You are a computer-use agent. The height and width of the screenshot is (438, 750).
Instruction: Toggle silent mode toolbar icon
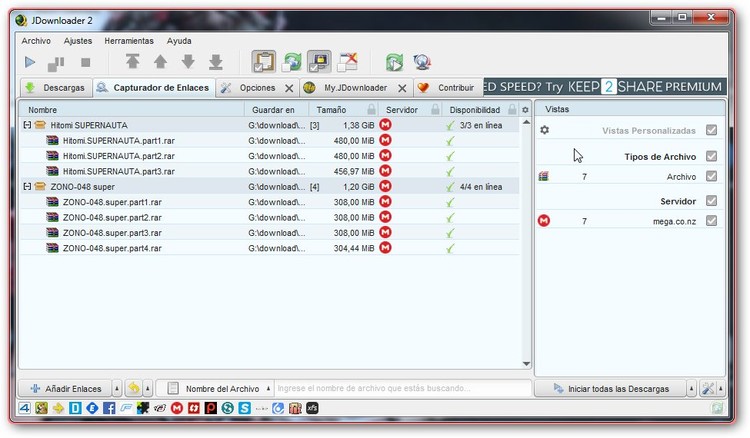[348, 62]
